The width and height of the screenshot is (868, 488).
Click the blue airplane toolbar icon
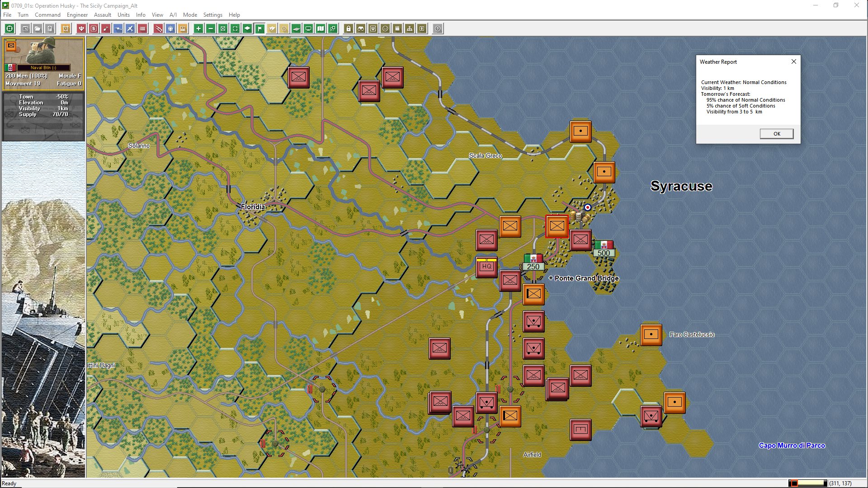(x=130, y=28)
